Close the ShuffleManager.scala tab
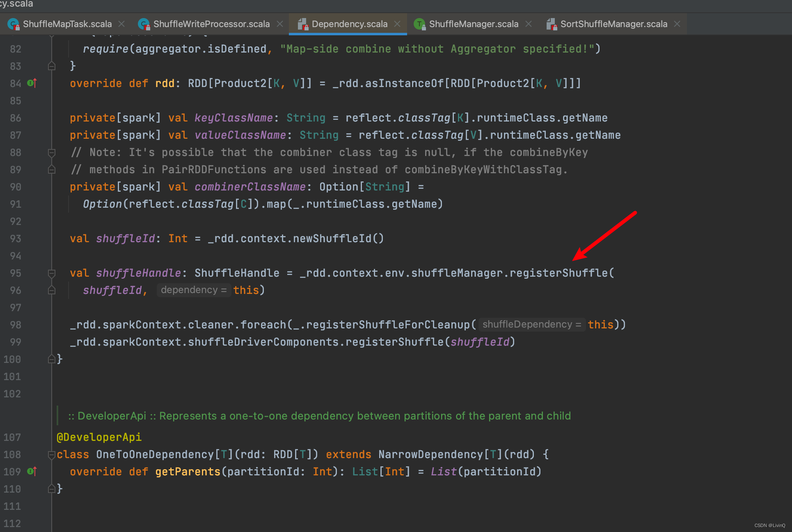The height and width of the screenshot is (532, 792). point(529,24)
